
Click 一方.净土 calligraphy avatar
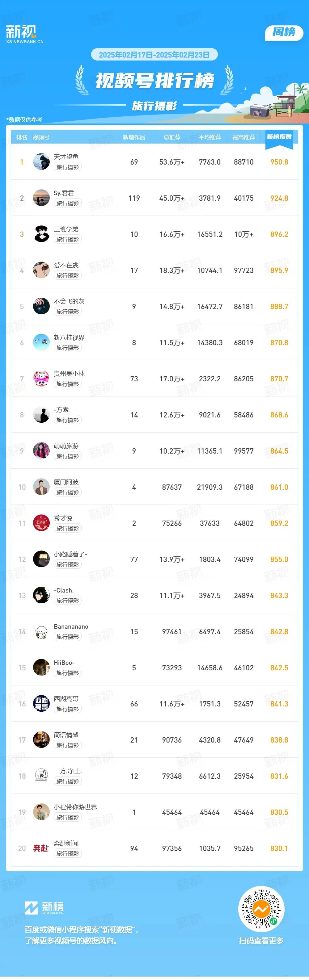click(x=41, y=776)
